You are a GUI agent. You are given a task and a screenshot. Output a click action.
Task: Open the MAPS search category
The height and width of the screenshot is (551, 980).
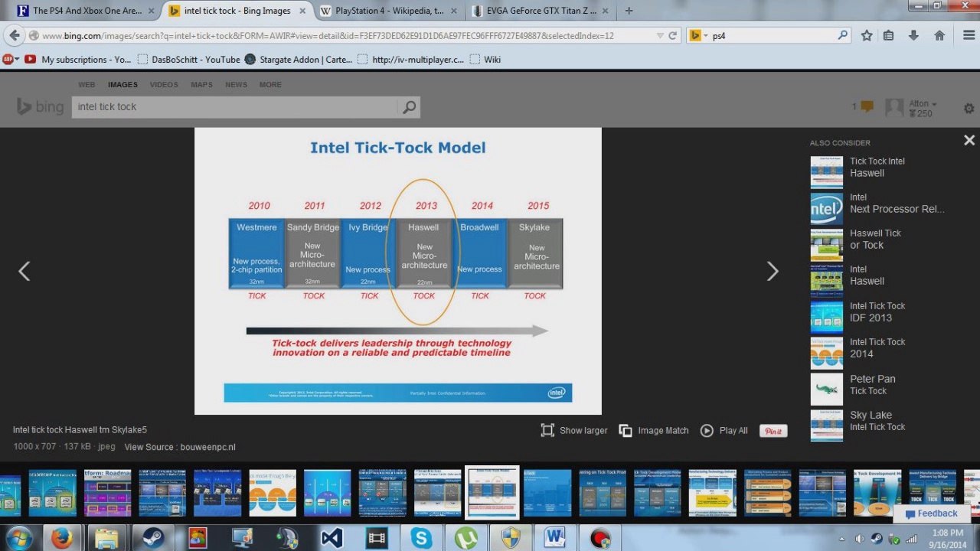tap(201, 85)
